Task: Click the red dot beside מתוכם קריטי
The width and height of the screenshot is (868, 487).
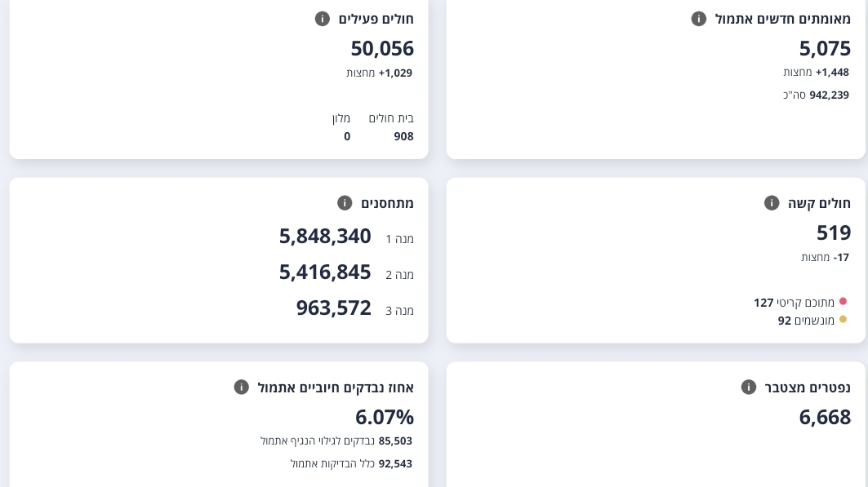Action: (843, 302)
